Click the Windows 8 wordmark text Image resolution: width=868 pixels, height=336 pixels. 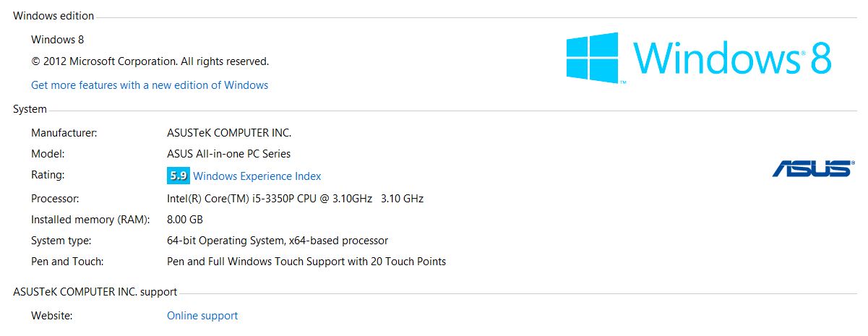733,57
